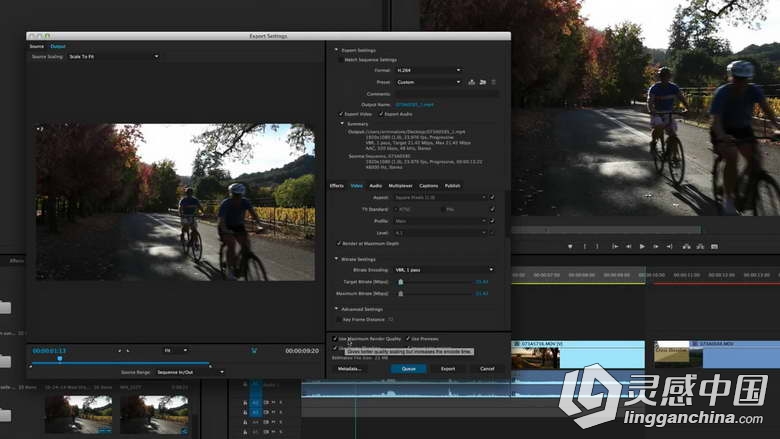The height and width of the screenshot is (439, 780).
Task: Click the Export Frame camera icon
Action: 714,247
